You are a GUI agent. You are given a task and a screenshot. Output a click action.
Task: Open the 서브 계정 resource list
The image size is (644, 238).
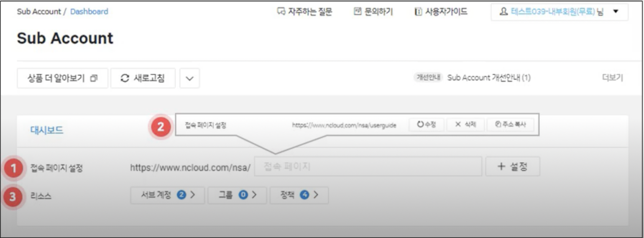pyautogui.click(x=167, y=195)
